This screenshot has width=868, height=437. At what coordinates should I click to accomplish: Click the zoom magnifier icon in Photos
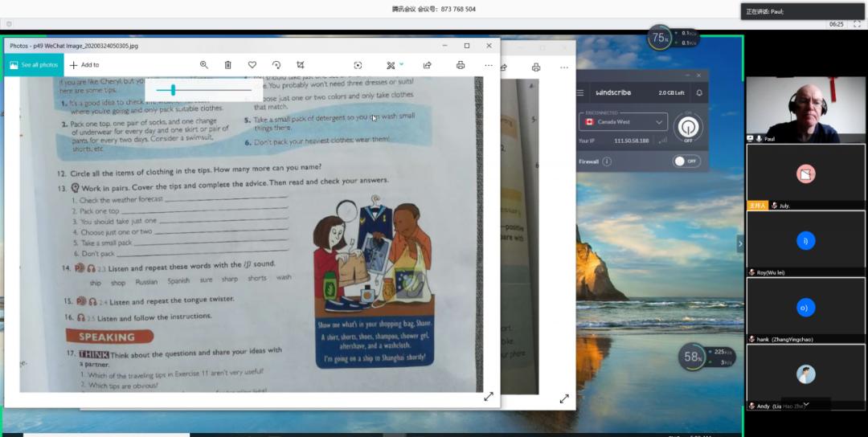click(x=204, y=65)
